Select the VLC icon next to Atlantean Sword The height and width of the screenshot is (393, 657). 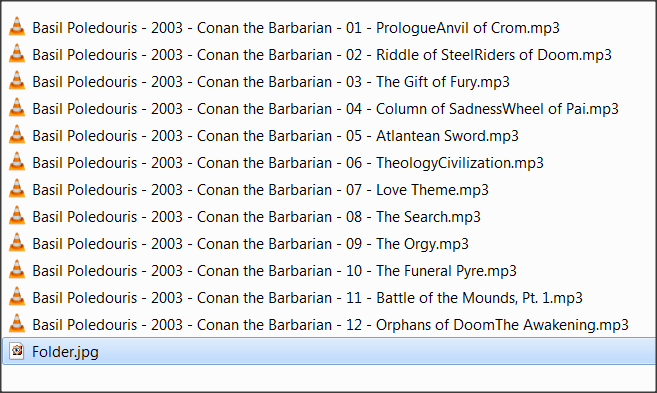tap(17, 135)
